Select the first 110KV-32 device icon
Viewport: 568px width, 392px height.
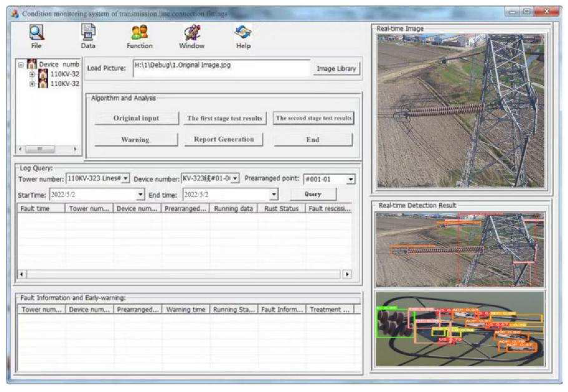pos(43,74)
